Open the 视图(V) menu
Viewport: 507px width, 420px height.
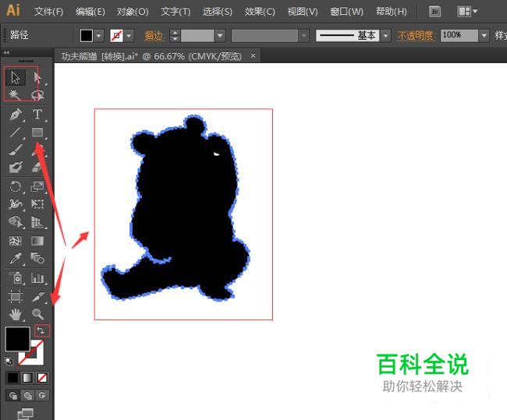(303, 12)
